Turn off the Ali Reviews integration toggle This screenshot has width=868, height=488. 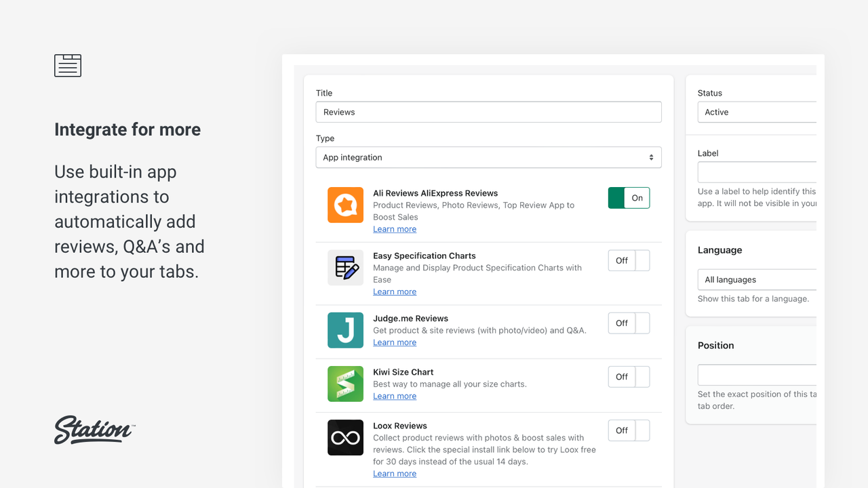point(628,198)
